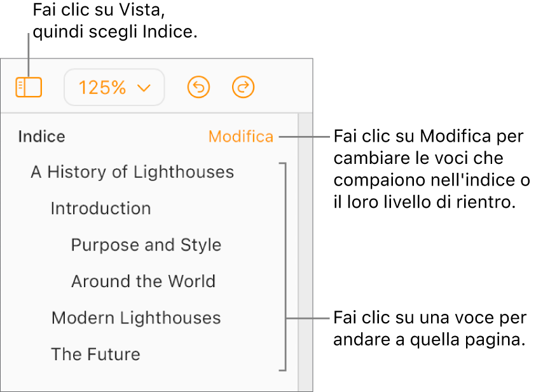Jump to the Introduction heading

click(100, 208)
